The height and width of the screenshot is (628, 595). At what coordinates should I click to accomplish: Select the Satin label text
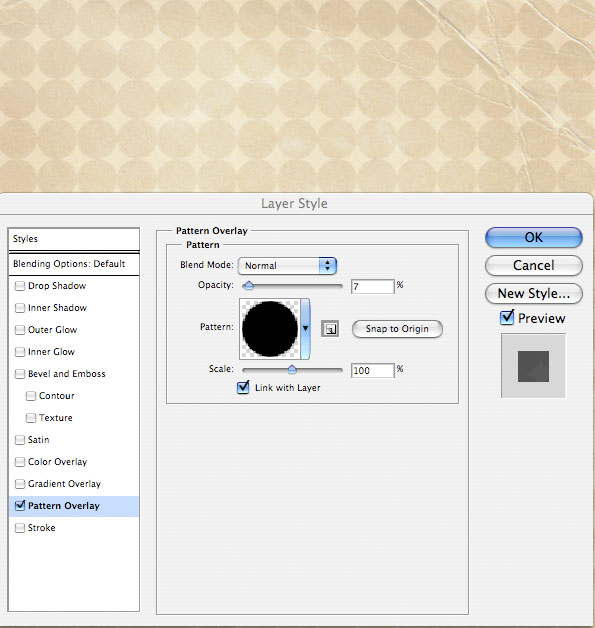pyautogui.click(x=38, y=440)
